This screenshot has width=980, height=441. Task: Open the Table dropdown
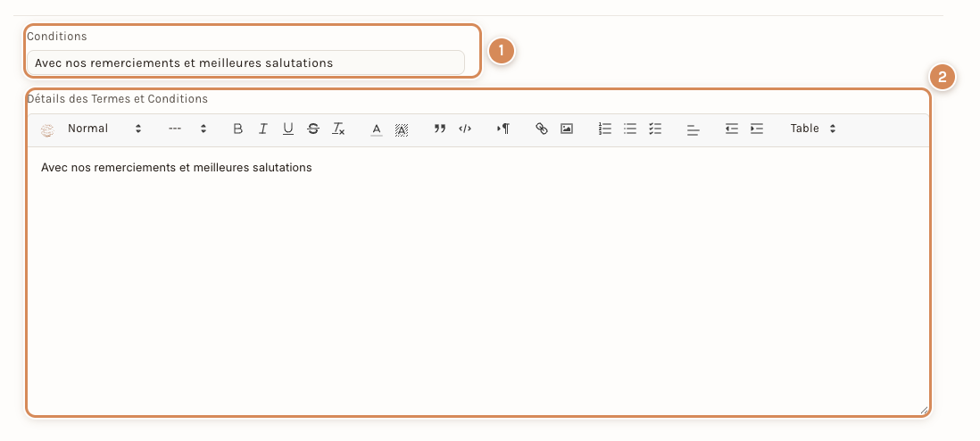tap(812, 129)
